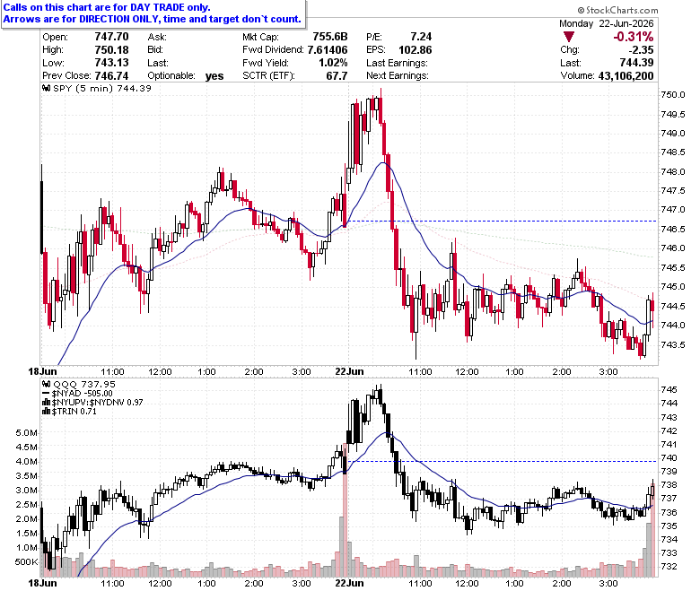700x591 pixels.
Task: Click the $TRIN bar legend icon
Action: click(47, 412)
